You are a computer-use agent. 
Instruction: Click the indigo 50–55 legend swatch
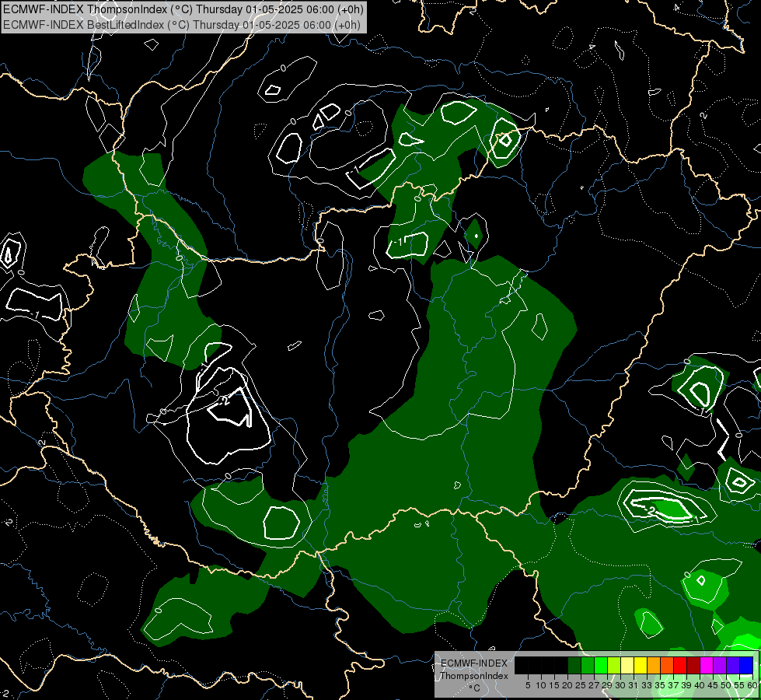(x=733, y=665)
